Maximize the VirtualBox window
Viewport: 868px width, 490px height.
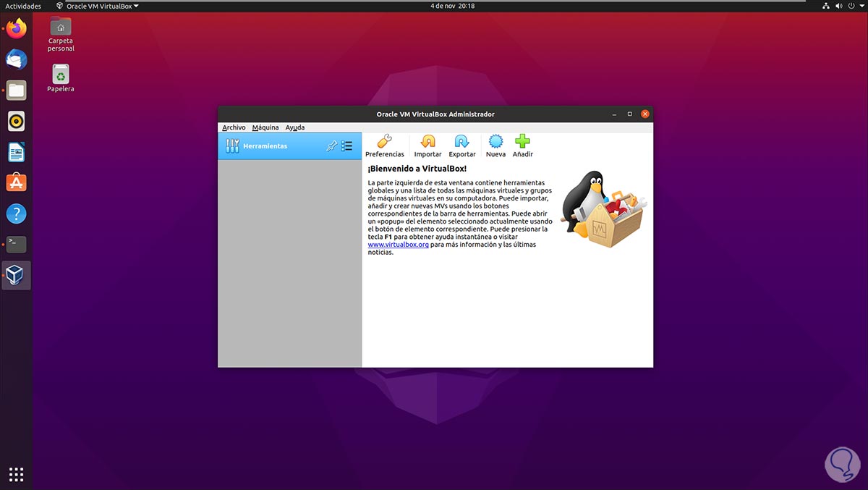629,114
